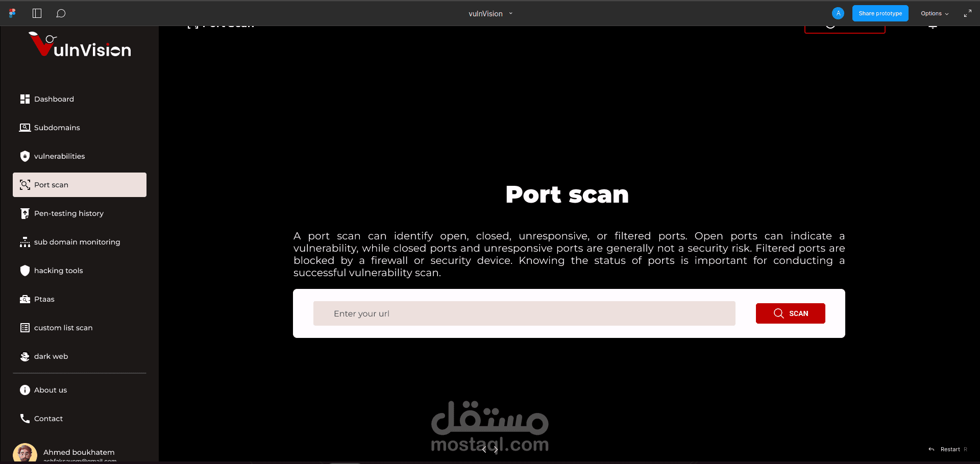Click the Port scan heading text
Viewport: 980px width, 464px height.
pos(567,194)
